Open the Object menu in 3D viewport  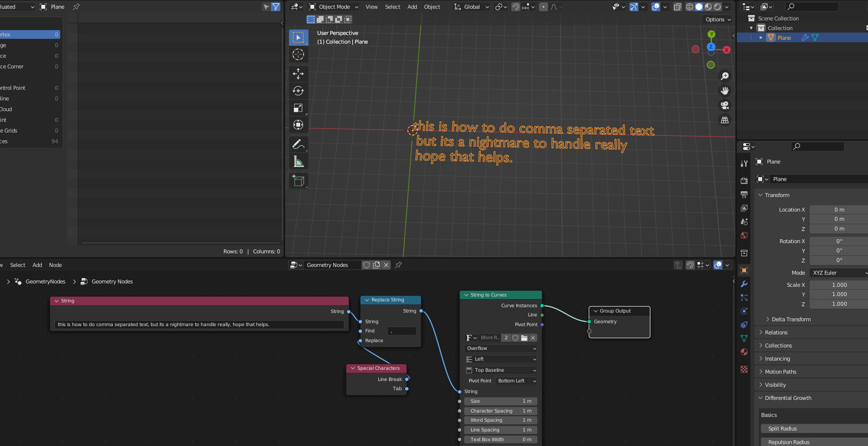click(x=432, y=7)
